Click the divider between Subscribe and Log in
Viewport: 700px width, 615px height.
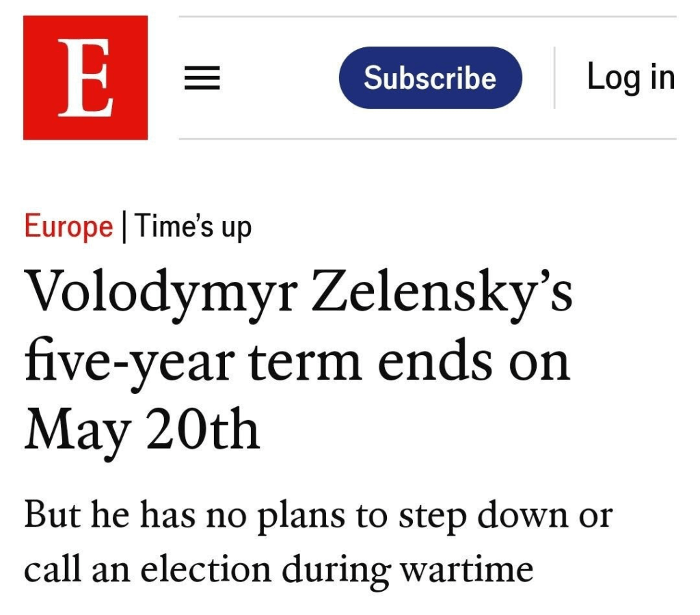pos(554,77)
